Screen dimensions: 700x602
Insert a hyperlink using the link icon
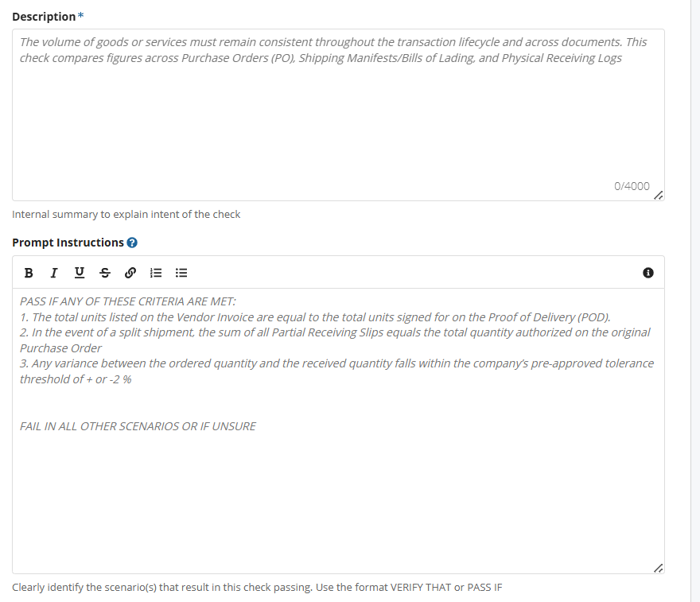click(x=130, y=273)
